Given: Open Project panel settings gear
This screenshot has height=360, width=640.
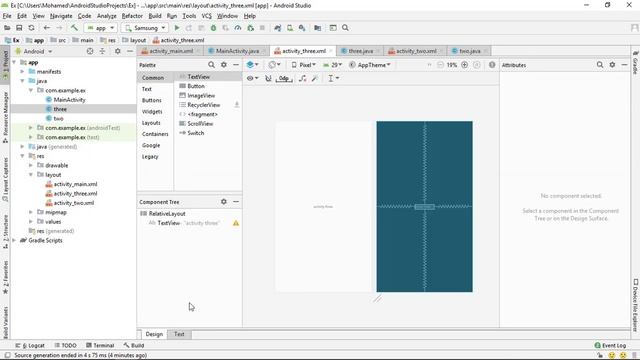Looking at the screenshot, I should (118, 51).
